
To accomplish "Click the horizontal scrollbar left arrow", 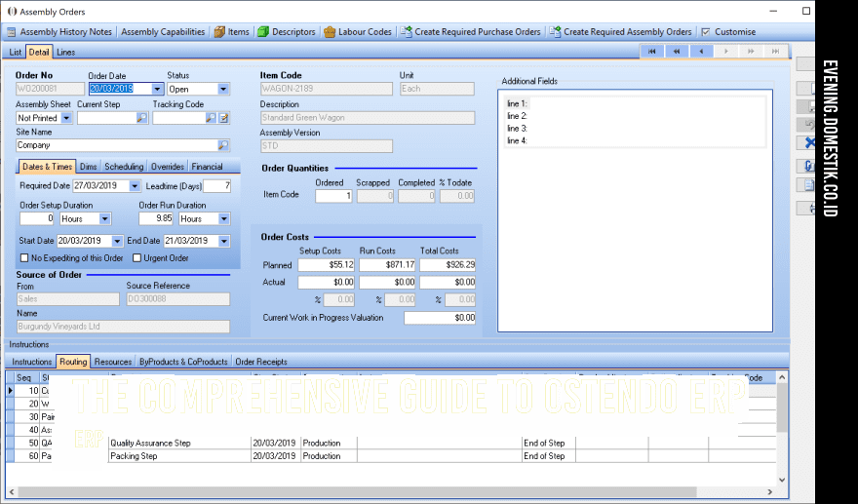I will [12, 491].
